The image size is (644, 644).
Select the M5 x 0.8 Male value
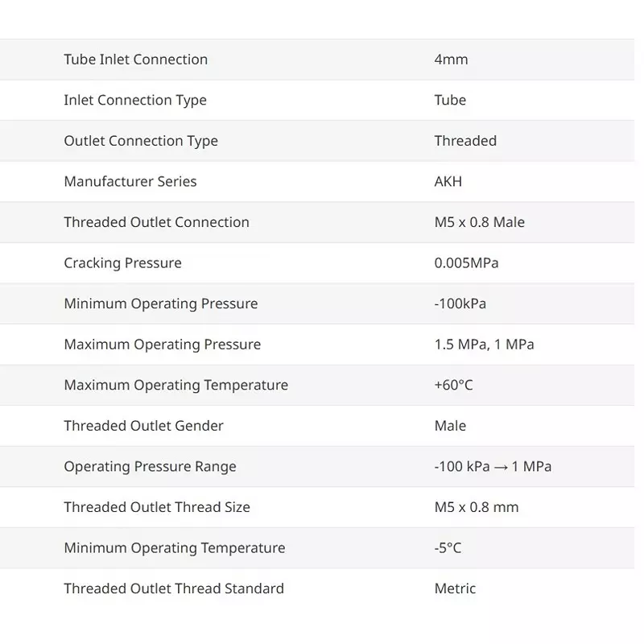tap(479, 222)
